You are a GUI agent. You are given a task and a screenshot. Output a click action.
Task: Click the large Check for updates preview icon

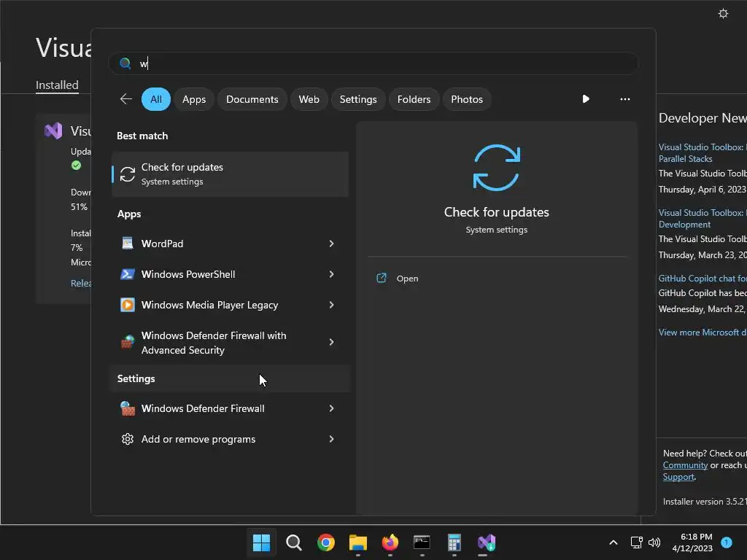[x=496, y=168]
